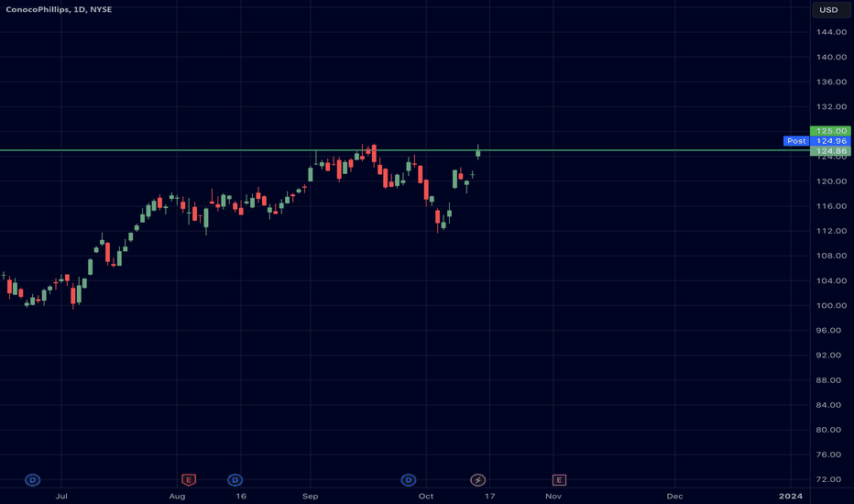The image size is (854, 504).
Task: Click the Dec date label
Action: [674, 497]
